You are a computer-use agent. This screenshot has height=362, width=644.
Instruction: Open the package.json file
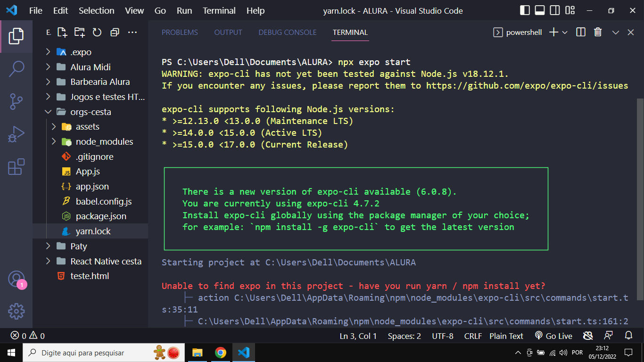[x=90, y=216]
